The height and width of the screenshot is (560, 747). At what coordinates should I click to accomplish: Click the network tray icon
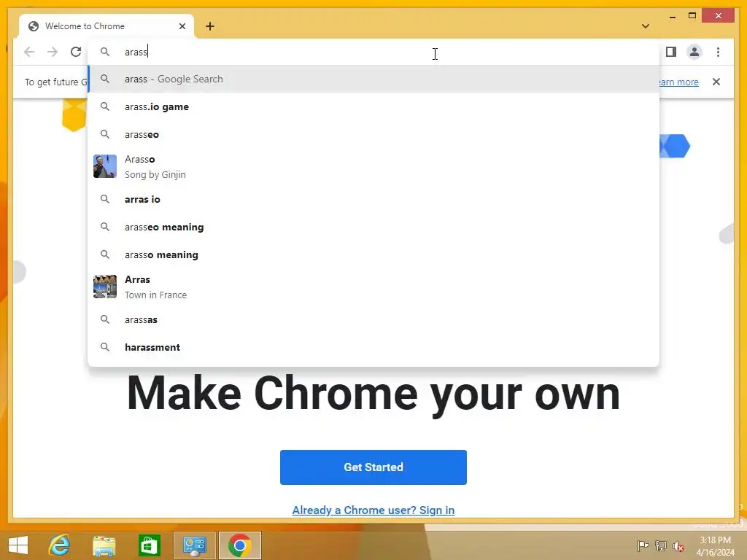point(661,545)
